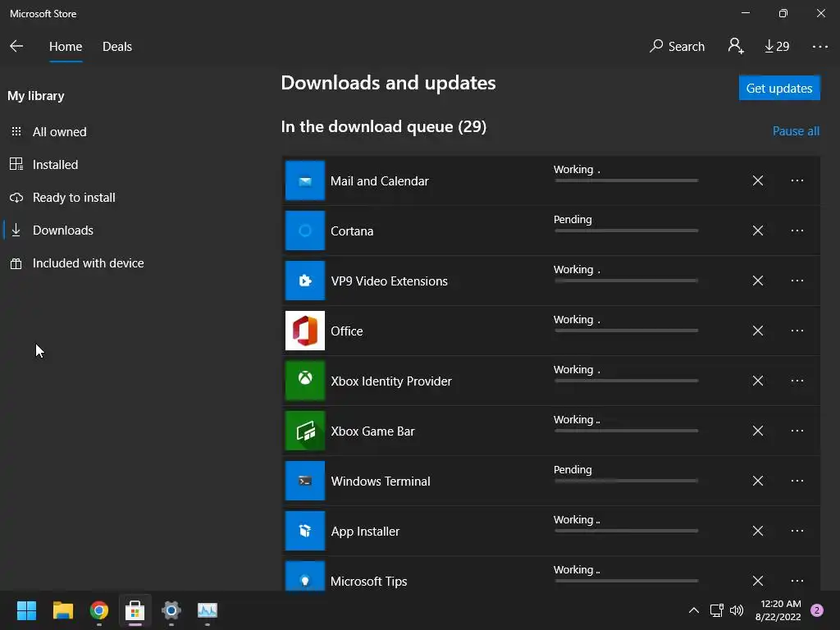Open Settings from the taskbar

tap(171, 610)
